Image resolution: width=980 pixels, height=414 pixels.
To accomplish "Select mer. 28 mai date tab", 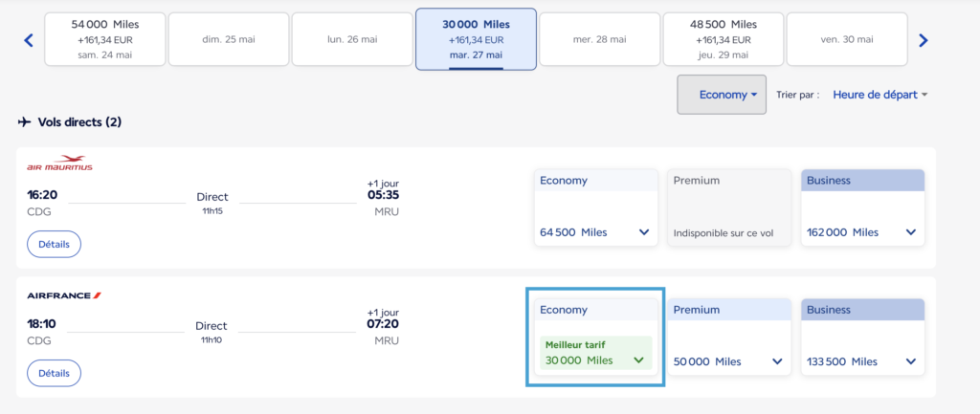I will [599, 39].
